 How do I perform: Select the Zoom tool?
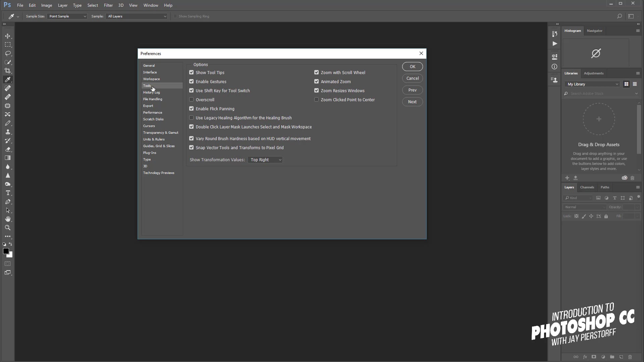click(7, 228)
